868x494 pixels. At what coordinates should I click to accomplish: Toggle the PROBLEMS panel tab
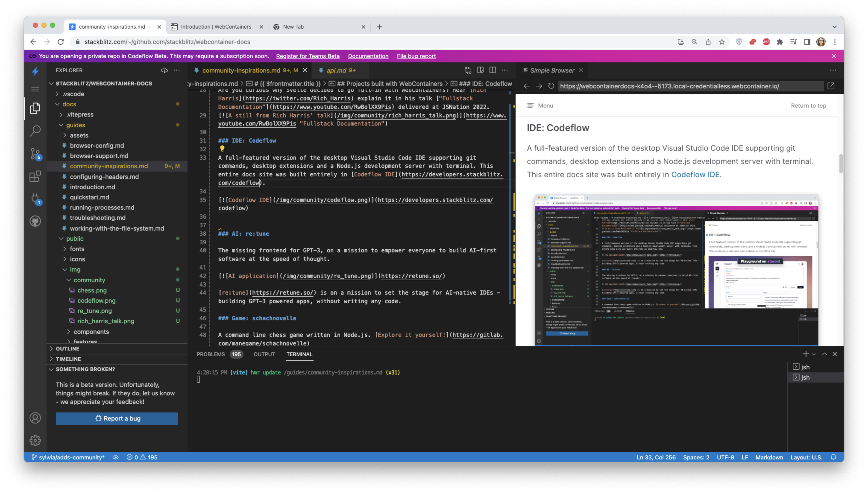211,354
